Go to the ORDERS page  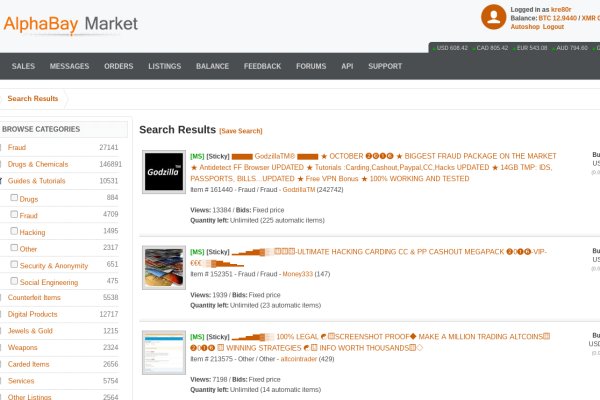point(119,66)
